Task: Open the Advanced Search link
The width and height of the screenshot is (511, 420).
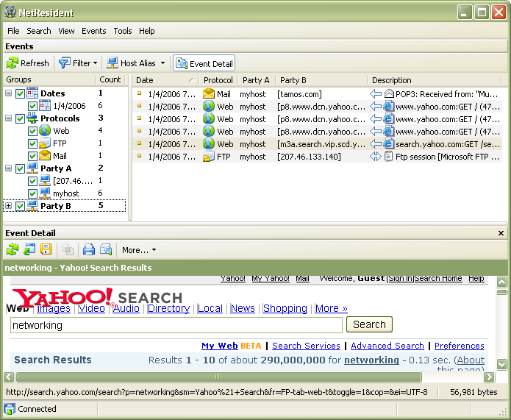Action: click(x=387, y=346)
